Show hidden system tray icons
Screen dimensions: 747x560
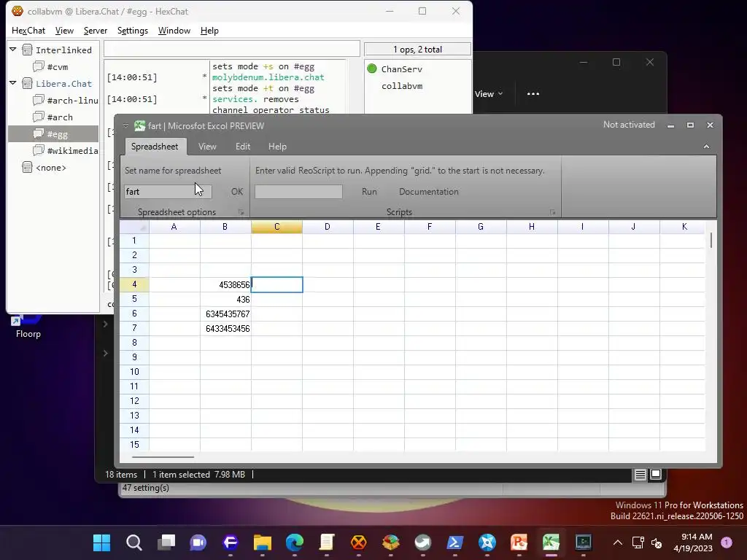pyautogui.click(x=617, y=542)
